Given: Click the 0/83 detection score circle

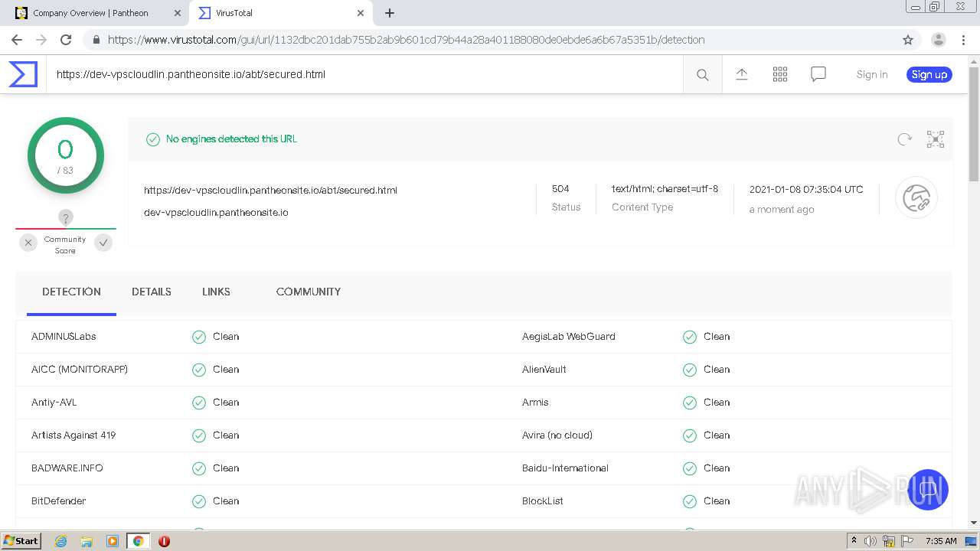Looking at the screenshot, I should click(x=66, y=155).
